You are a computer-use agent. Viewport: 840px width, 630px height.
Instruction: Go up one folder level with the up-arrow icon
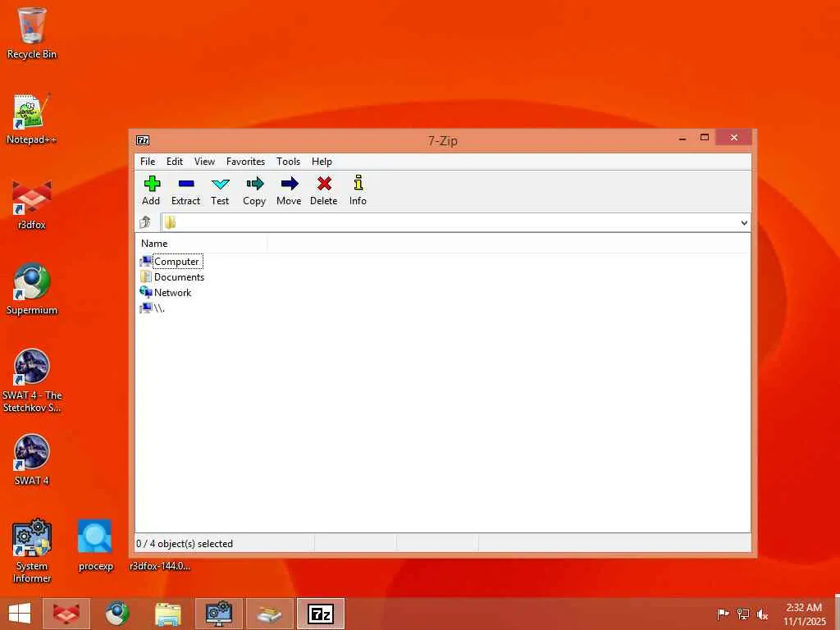pos(144,221)
